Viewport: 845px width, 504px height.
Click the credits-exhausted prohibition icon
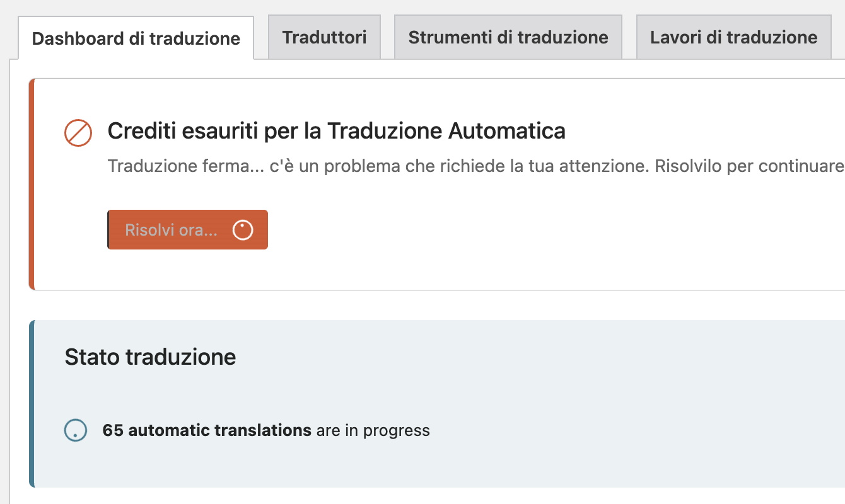click(x=78, y=133)
